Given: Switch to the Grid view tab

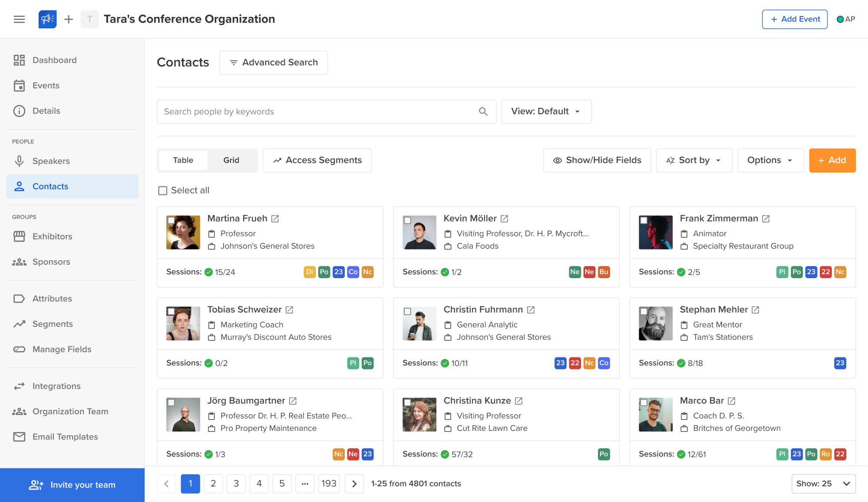Looking at the screenshot, I should (231, 160).
